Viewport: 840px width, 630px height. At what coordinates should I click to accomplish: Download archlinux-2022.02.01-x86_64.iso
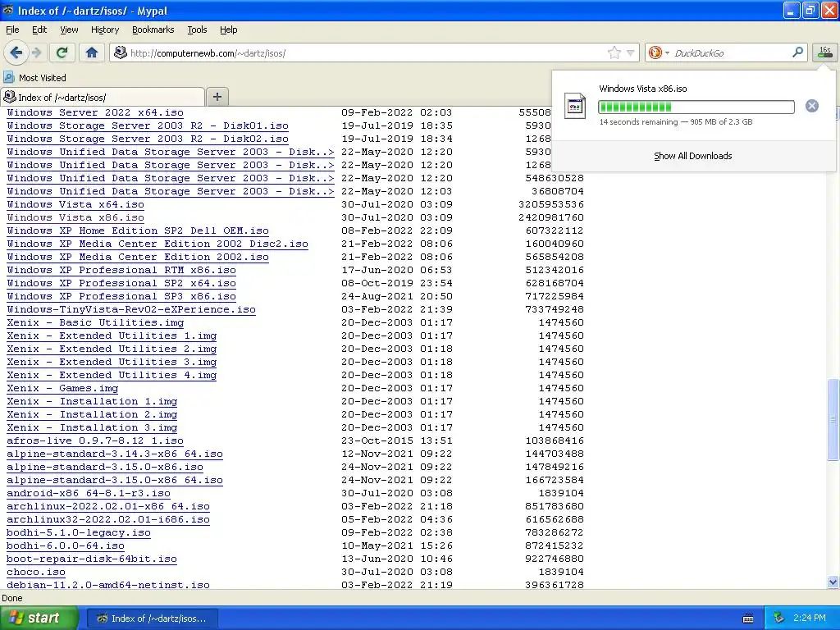coord(108,506)
